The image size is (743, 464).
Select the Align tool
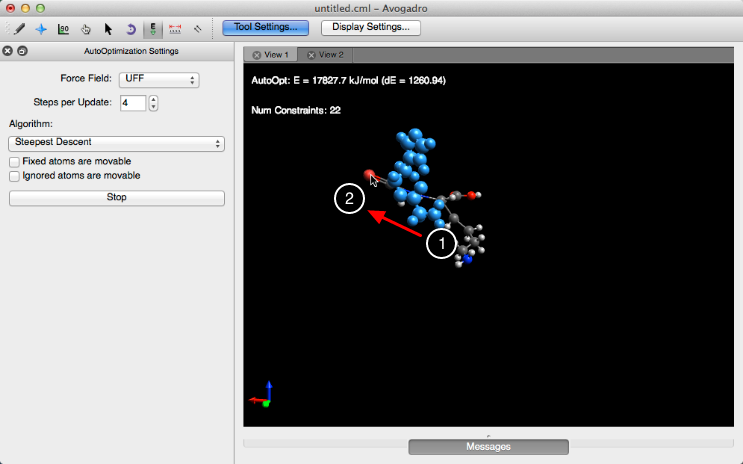point(198,29)
